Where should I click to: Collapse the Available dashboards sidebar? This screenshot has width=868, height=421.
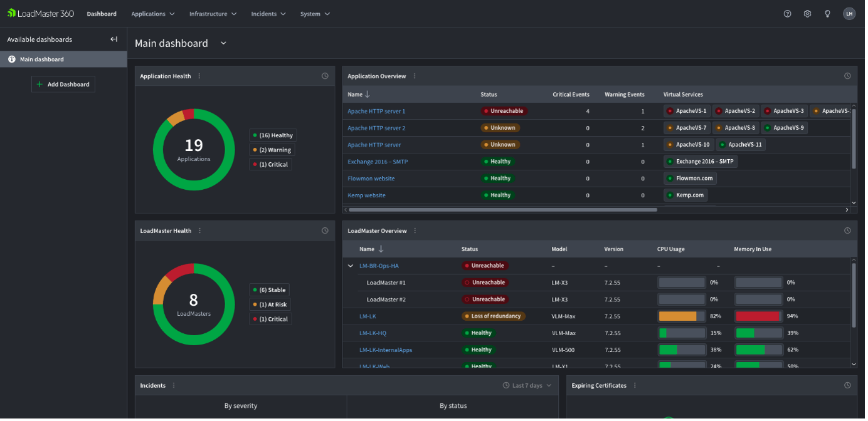(x=114, y=39)
